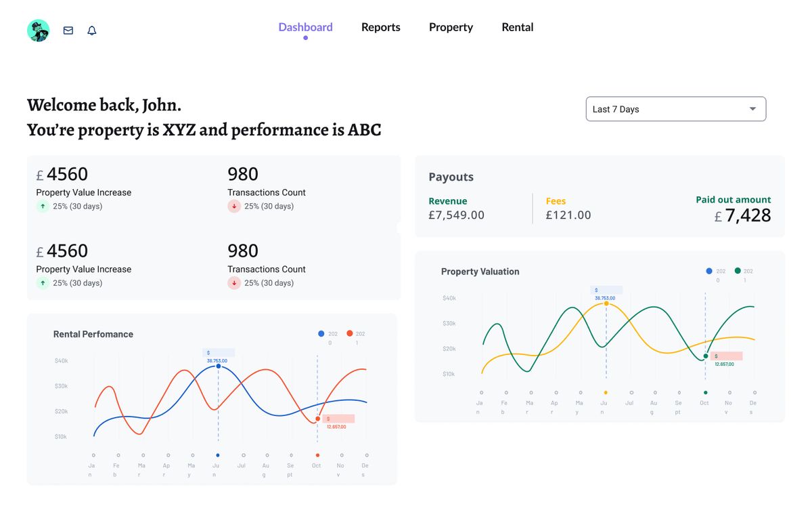Click orange 2021 legend dot in Rental Perfomance
The image size is (812, 508).
(x=349, y=333)
